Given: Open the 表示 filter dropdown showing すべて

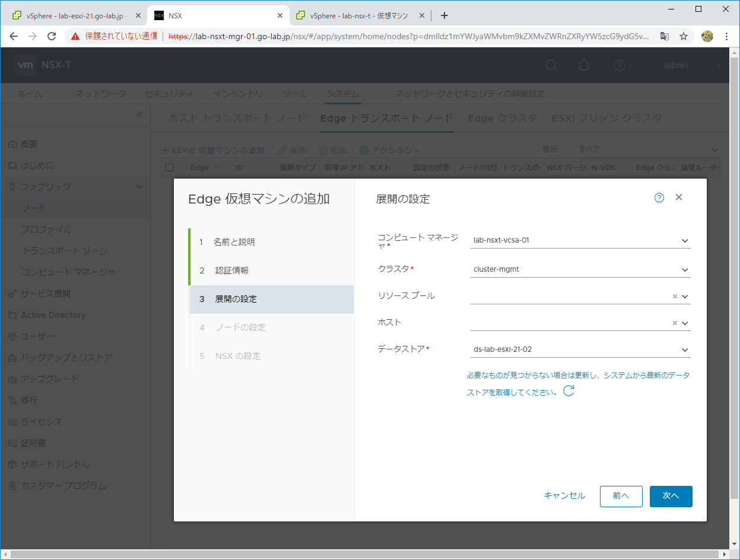Looking at the screenshot, I should (649, 149).
